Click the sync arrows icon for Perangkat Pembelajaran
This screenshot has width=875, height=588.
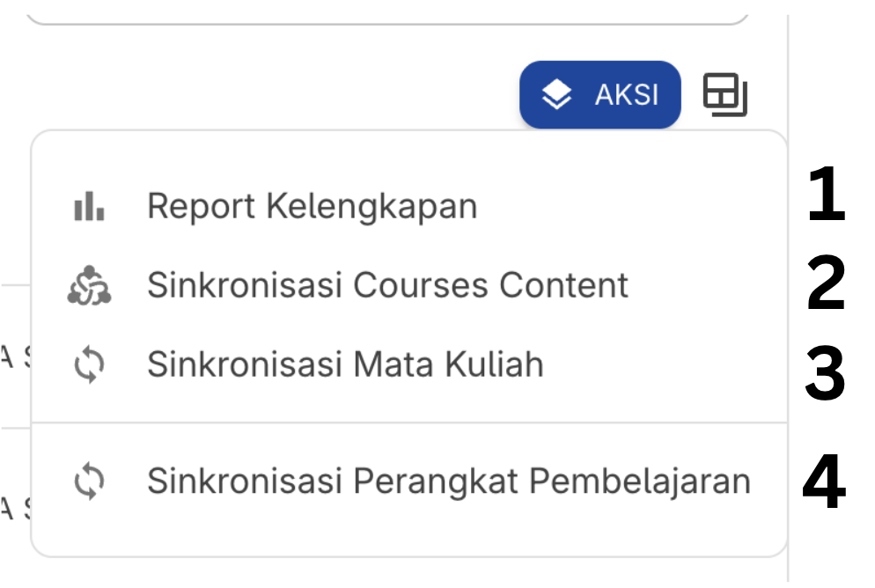tap(89, 481)
